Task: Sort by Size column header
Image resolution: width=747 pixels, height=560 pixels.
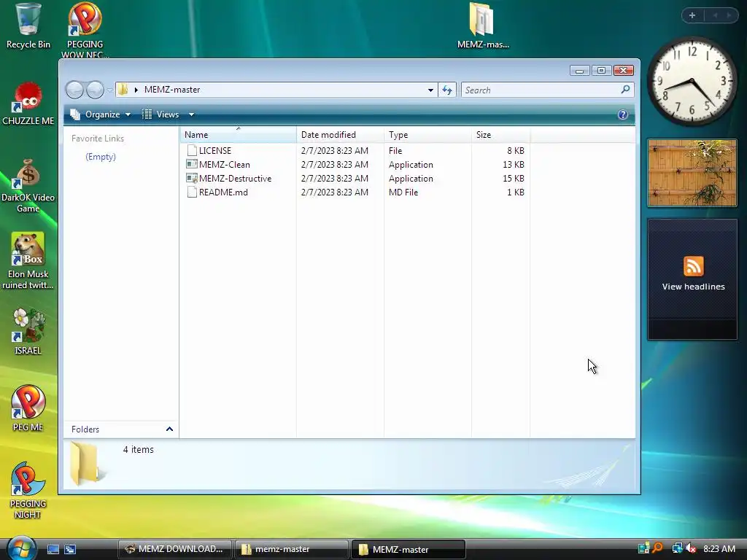Action: pos(500,135)
